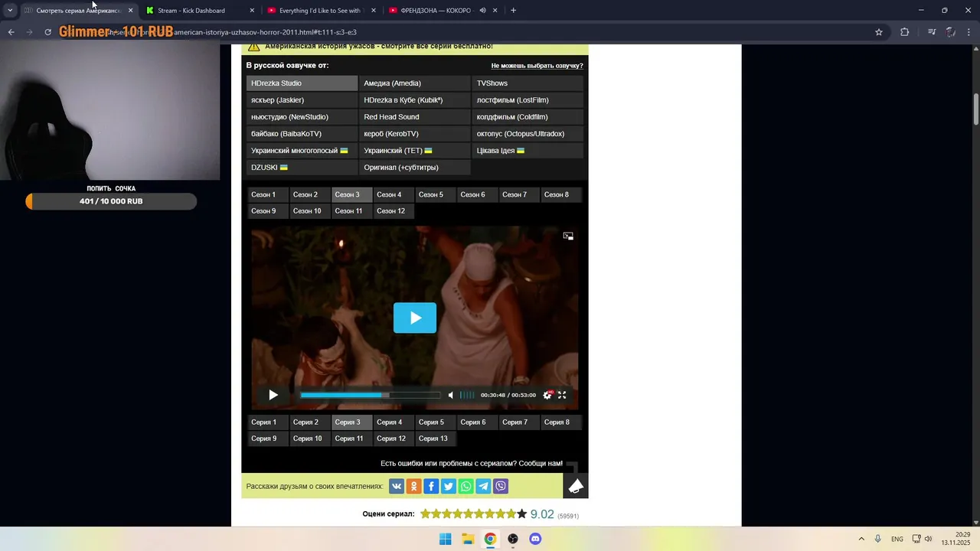Share via the Twitter icon

[x=449, y=486]
